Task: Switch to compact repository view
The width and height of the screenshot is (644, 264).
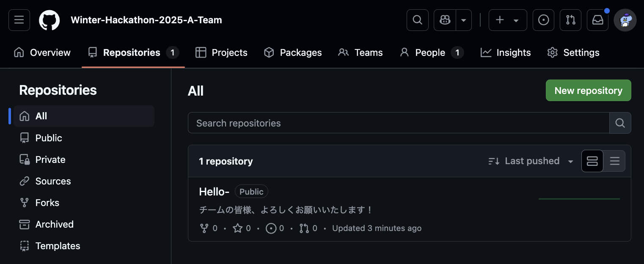Action: tap(592, 161)
